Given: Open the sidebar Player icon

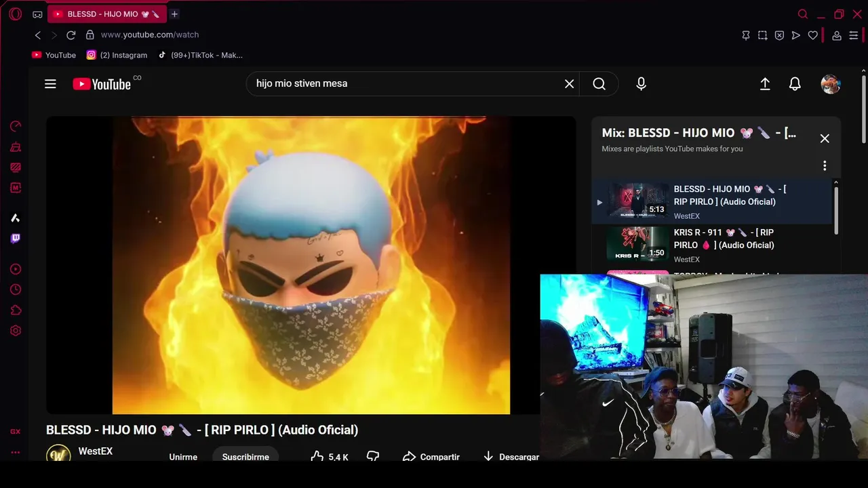Looking at the screenshot, I should [16, 269].
